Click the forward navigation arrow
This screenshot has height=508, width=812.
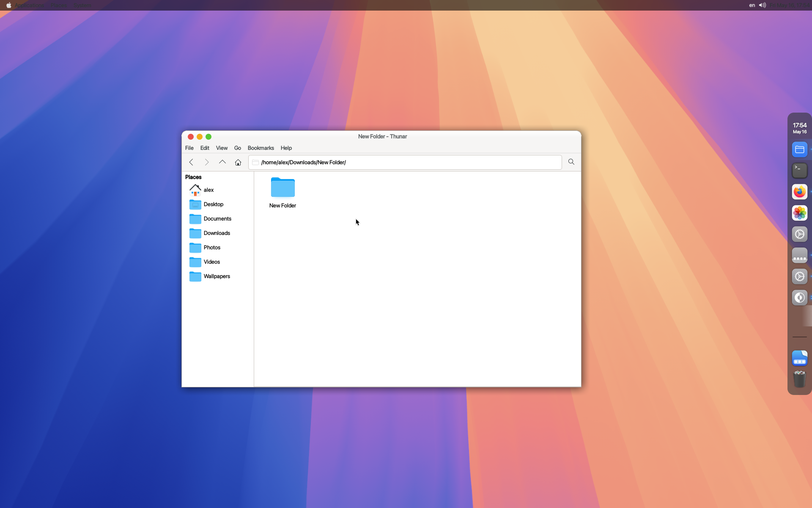(207, 162)
